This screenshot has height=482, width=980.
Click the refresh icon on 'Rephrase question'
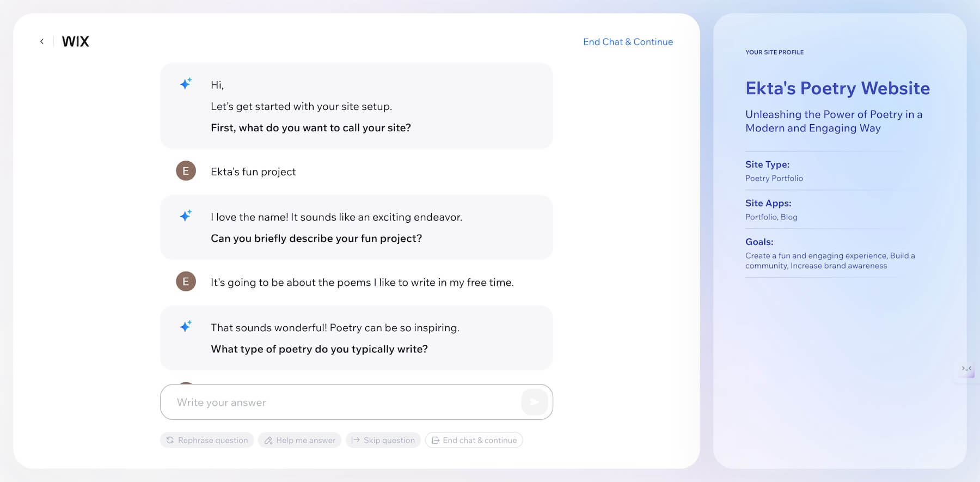click(x=169, y=440)
